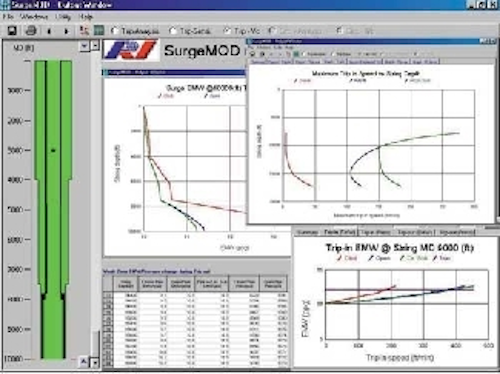Image resolution: width=500 pixels, height=374 pixels.
Task: Click the left arrow previous icon
Action: (x=49, y=31)
